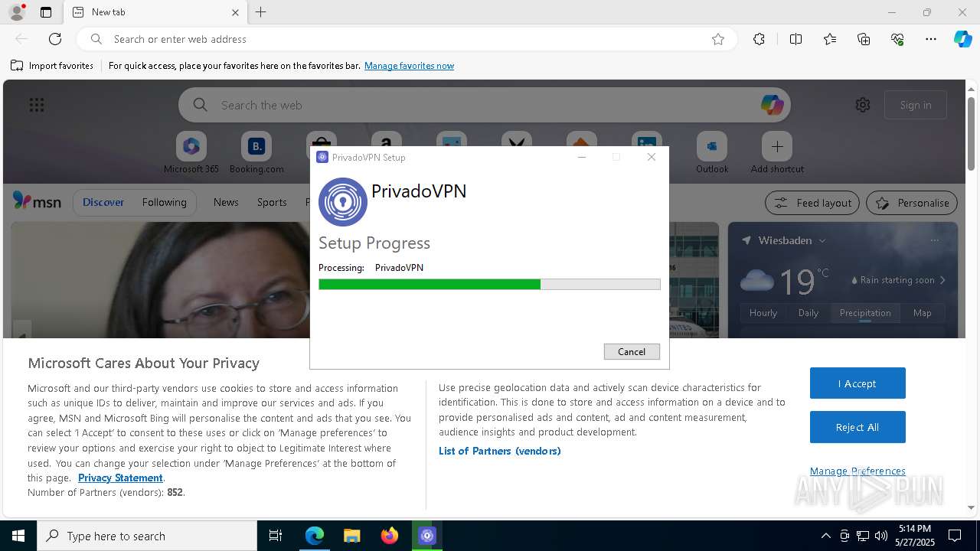The width and height of the screenshot is (980, 551).
Task: Open the Sports menu item
Action: tap(272, 202)
